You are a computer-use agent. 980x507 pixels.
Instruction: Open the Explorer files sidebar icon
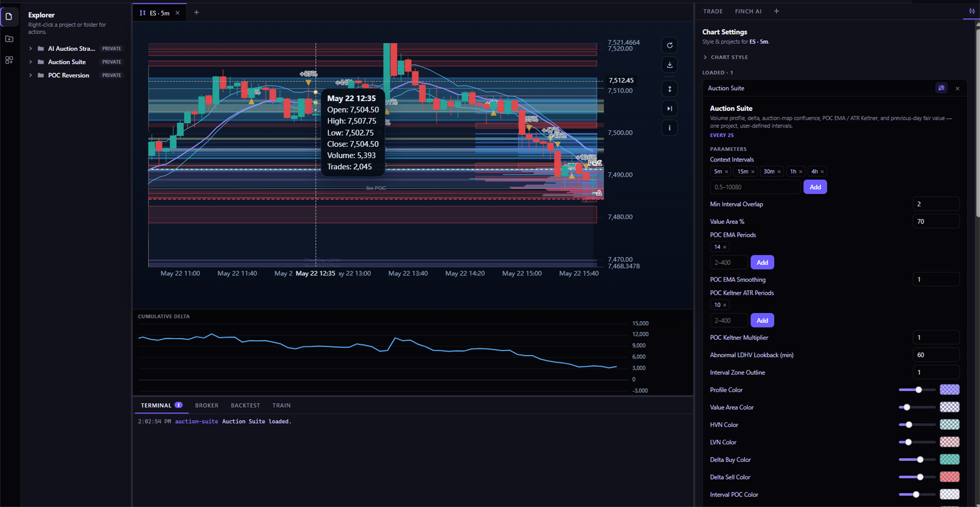coord(9,16)
